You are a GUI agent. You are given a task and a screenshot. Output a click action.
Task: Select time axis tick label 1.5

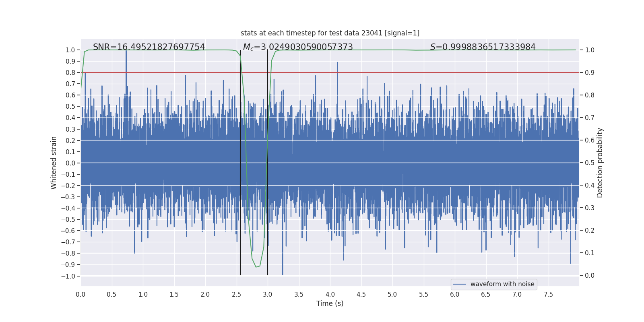(174, 294)
